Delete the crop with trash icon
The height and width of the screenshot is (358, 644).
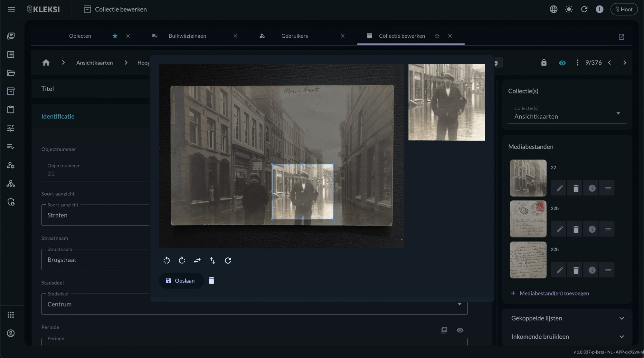[212, 281]
